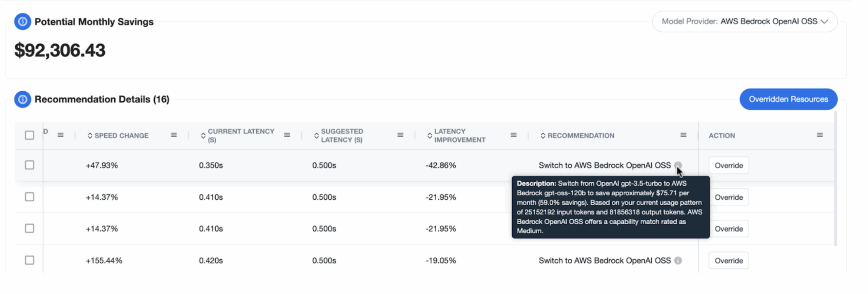Click the Recommendation Details dollar icon
Image resolution: width=868 pixels, height=294 pixels.
[22, 99]
